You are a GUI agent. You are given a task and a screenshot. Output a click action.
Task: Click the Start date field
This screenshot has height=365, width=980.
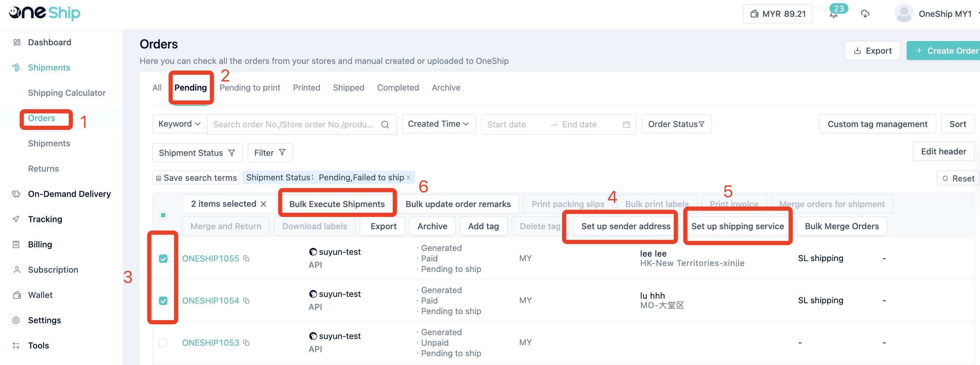(506, 124)
